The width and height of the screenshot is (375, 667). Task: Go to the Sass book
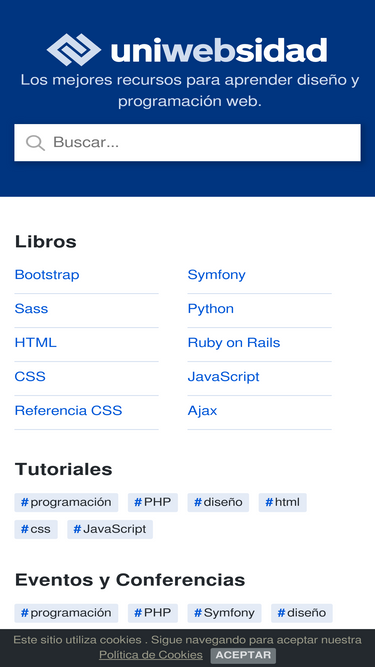pyautogui.click(x=31, y=308)
